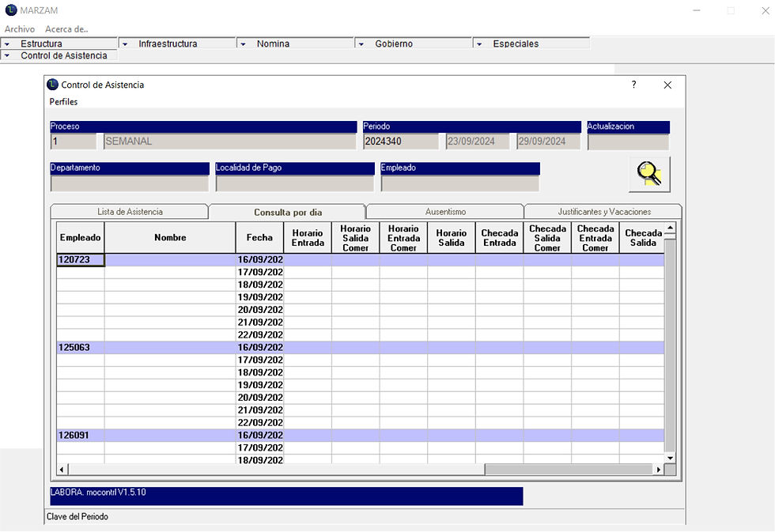775x532 pixels.
Task: Click the table scroll right arrow
Action: coord(658,470)
